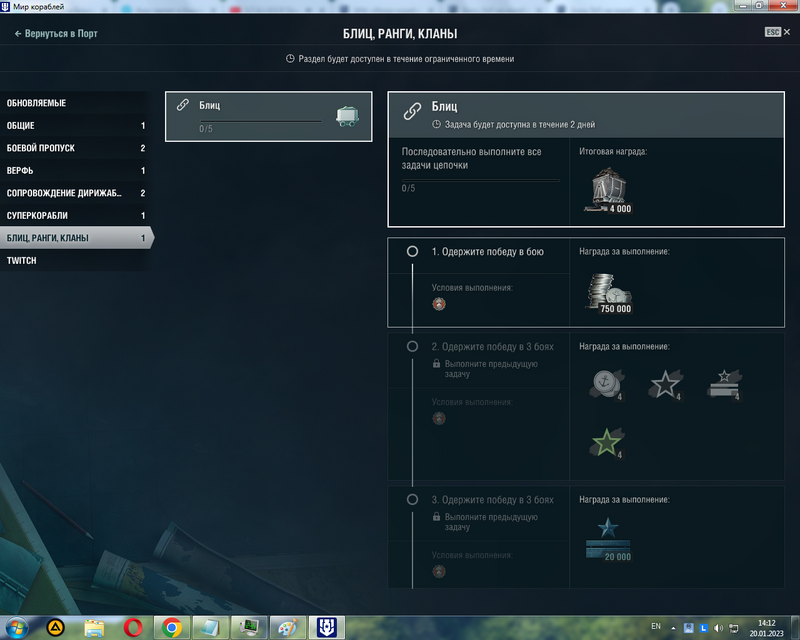Image resolution: width=800 pixels, height=640 pixels.
Task: Go to СОПРОВОЖДЕНИЕ ДИРИЖАБ.. tab
Action: [76, 193]
